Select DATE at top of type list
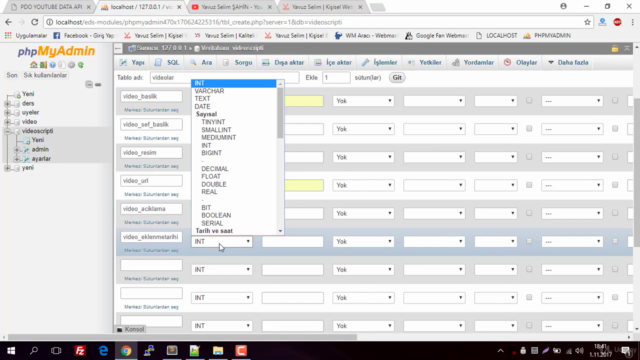 pyautogui.click(x=202, y=107)
